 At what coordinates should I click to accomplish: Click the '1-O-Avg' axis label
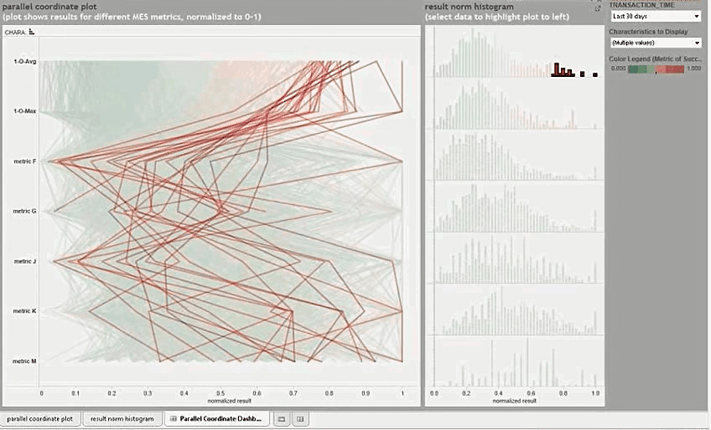click(25, 61)
